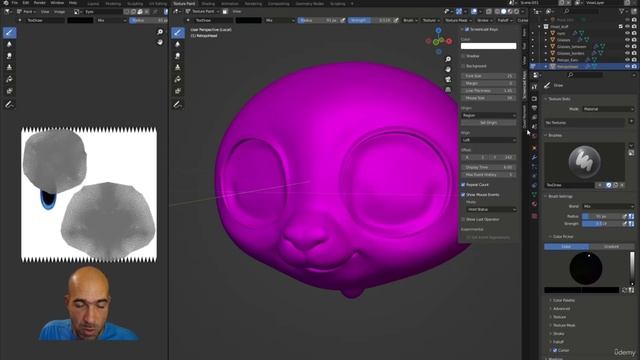Screen dimensions: 640x360
Task: Click the Strength slider in viewport header
Action: (x=371, y=20)
